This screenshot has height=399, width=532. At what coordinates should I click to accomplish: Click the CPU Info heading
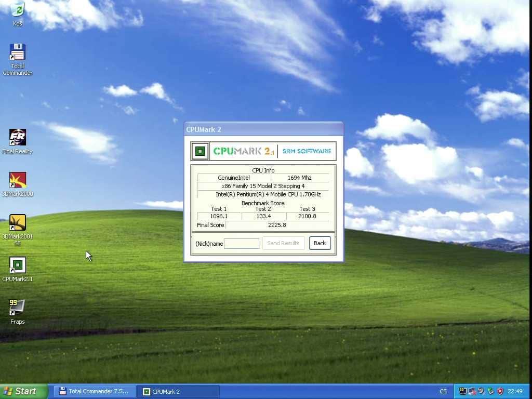point(263,170)
